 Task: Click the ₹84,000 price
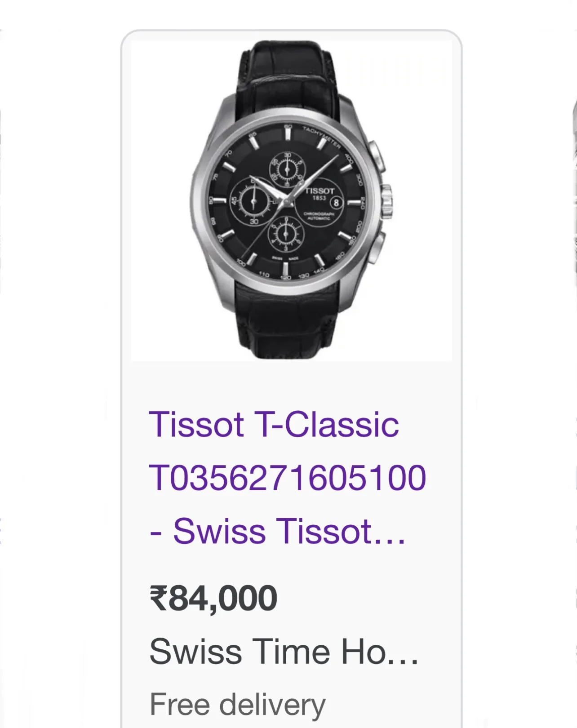[213, 598]
